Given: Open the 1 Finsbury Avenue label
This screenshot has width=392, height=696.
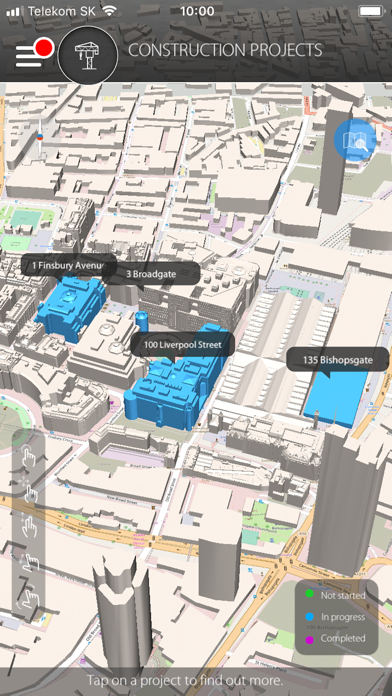Looking at the screenshot, I should coord(68,265).
